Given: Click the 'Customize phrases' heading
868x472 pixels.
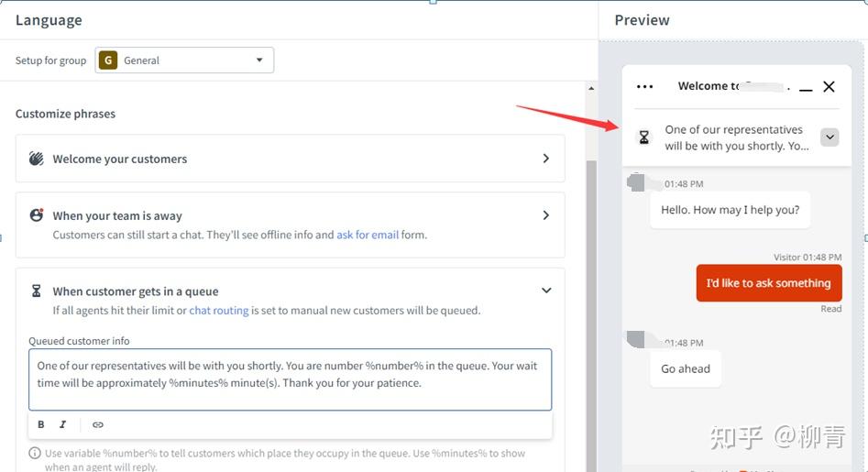Looking at the screenshot, I should 65,114.
